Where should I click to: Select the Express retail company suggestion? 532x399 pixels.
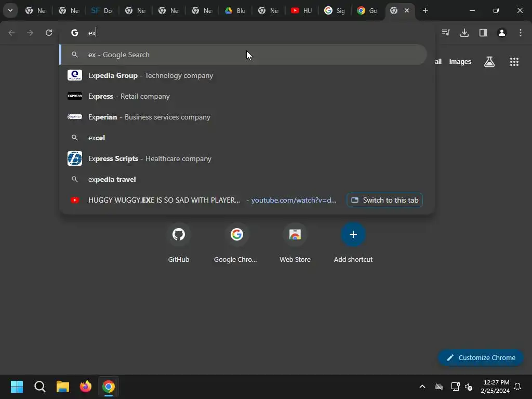pyautogui.click(x=243, y=96)
